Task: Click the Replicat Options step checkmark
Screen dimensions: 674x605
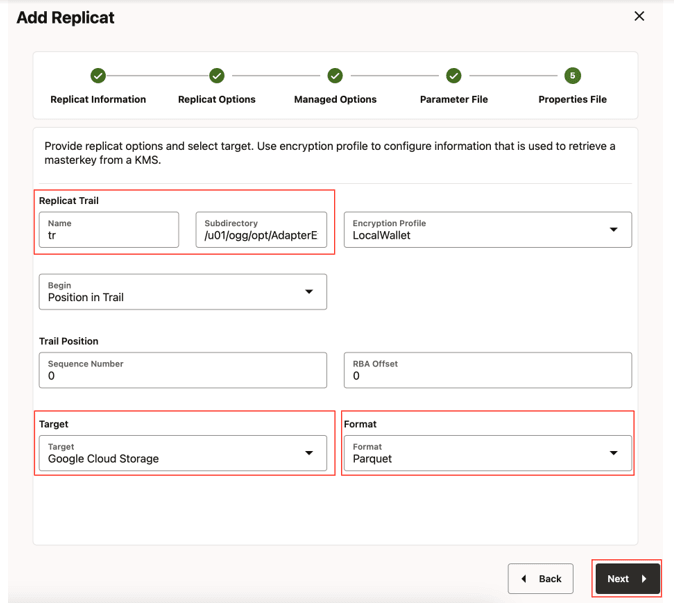Action: (x=217, y=76)
